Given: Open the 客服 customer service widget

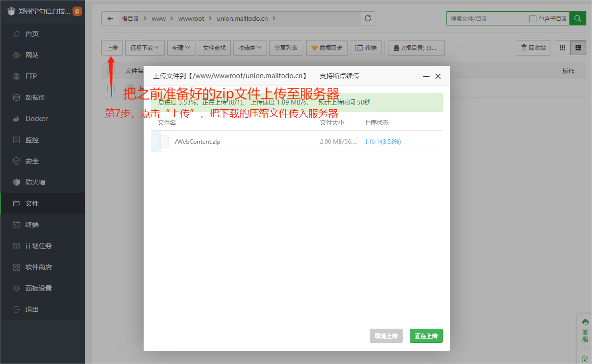Looking at the screenshot, I should point(585,331).
